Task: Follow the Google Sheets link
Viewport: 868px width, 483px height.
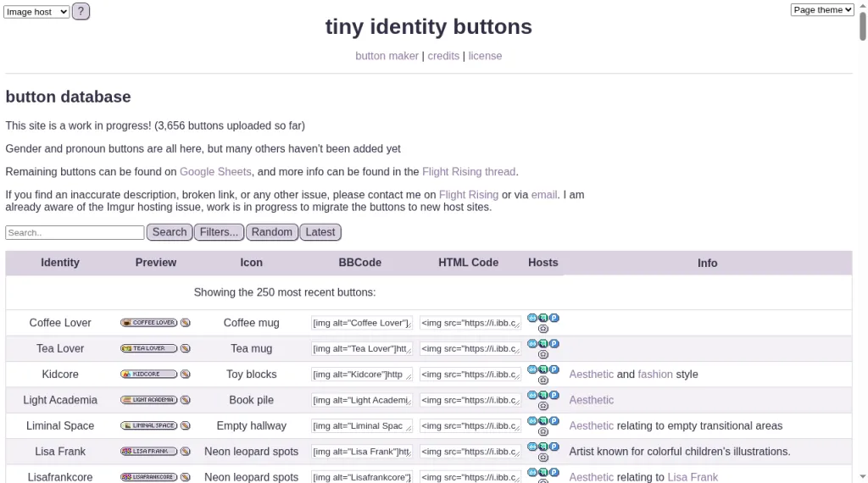Action: click(x=215, y=171)
